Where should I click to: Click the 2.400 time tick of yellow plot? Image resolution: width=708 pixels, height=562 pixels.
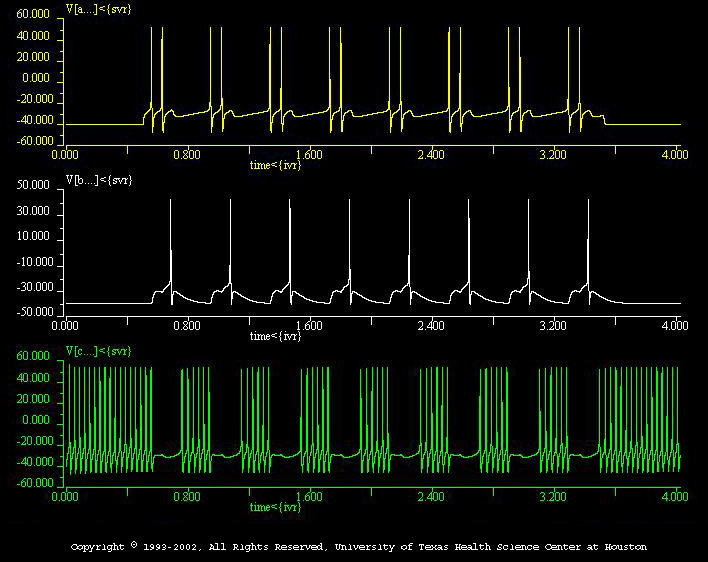[x=430, y=155]
